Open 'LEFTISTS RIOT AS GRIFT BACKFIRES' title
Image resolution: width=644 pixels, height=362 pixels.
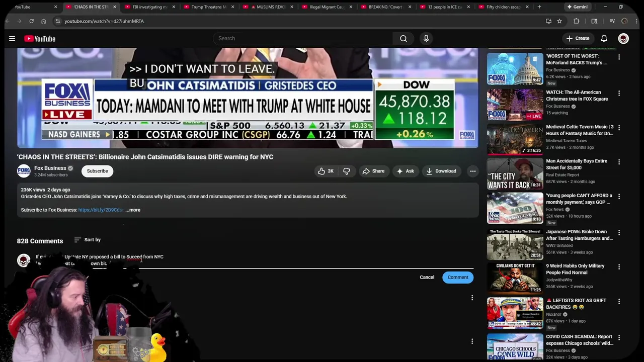click(x=576, y=304)
